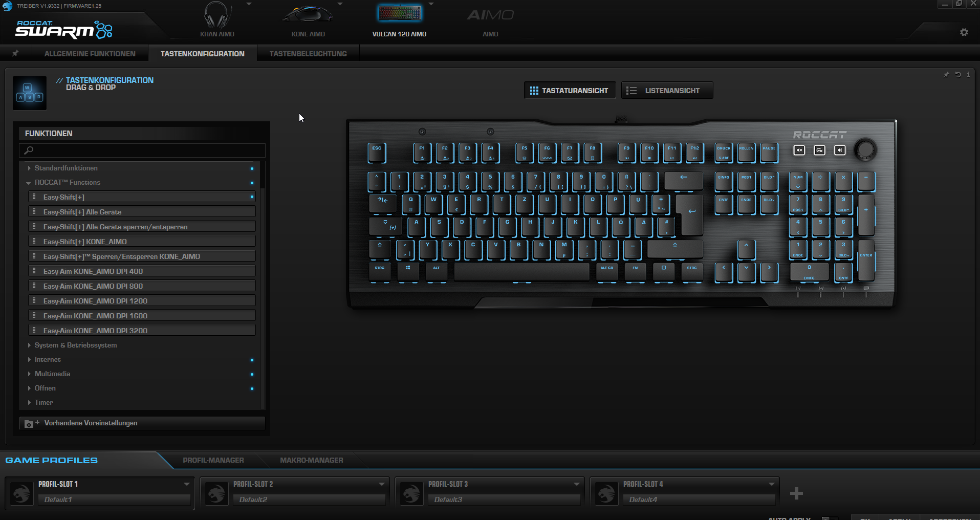Screen dimensions: 980x520
Task: Click Profil-Slot 1 ROCCAT avatar icon
Action: pyautogui.click(x=21, y=493)
